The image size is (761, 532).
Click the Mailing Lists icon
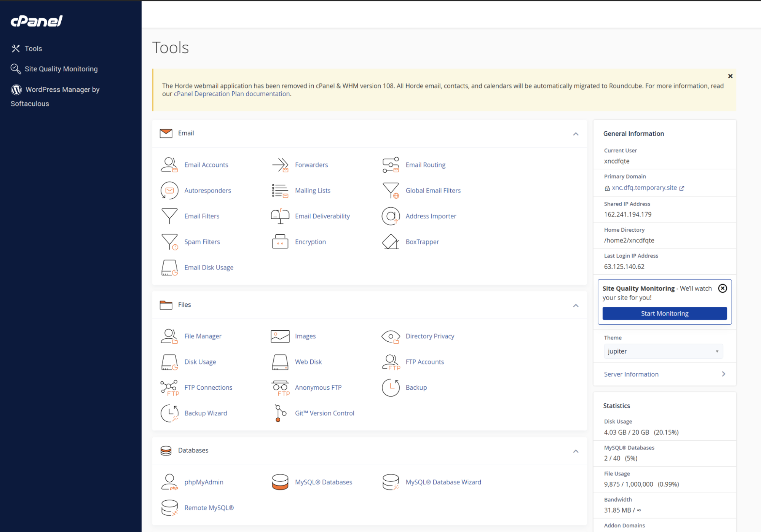tap(280, 190)
